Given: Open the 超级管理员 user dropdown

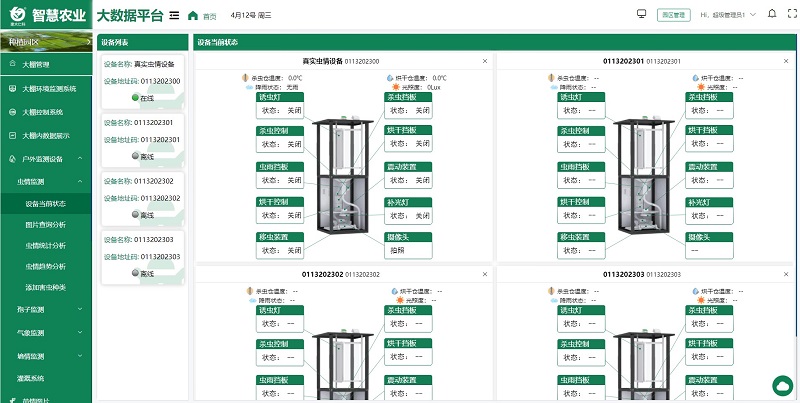Looking at the screenshot, I should click(x=728, y=15).
